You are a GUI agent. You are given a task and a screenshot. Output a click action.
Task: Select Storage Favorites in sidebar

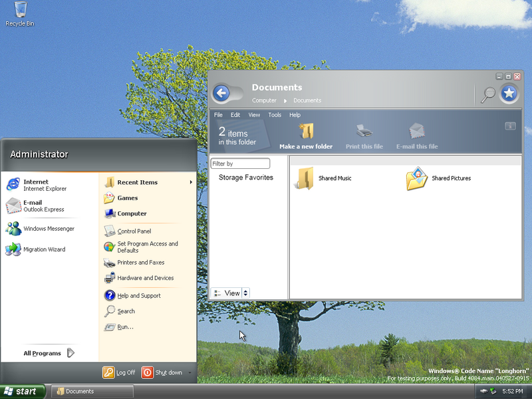click(x=245, y=178)
